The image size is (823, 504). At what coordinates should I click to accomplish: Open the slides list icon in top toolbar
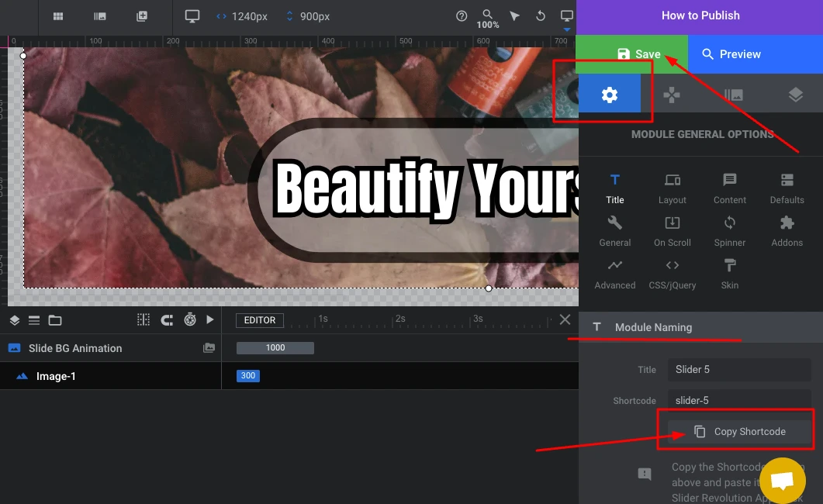tap(100, 16)
